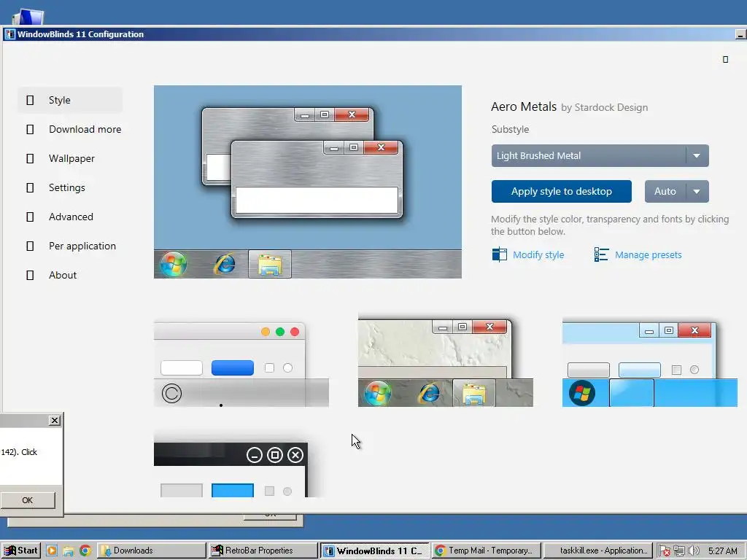Select the Aero Metals large preview
The width and height of the screenshot is (747, 560).
(x=308, y=182)
